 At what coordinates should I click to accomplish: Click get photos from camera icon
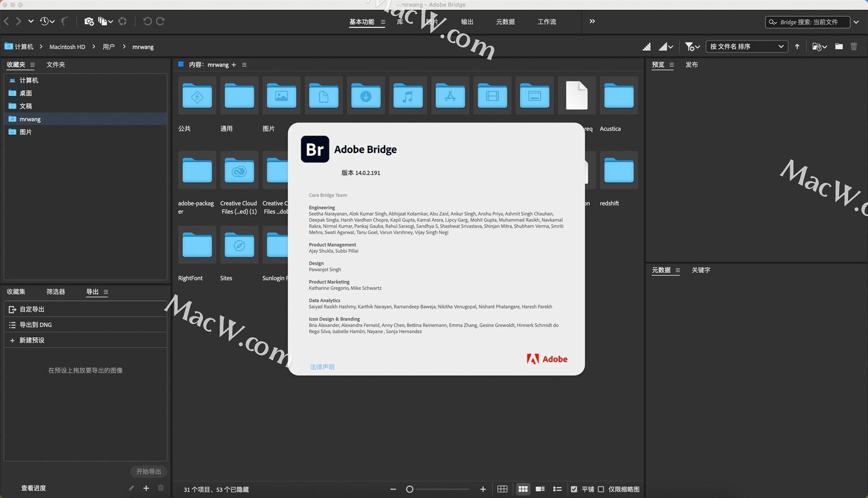89,21
